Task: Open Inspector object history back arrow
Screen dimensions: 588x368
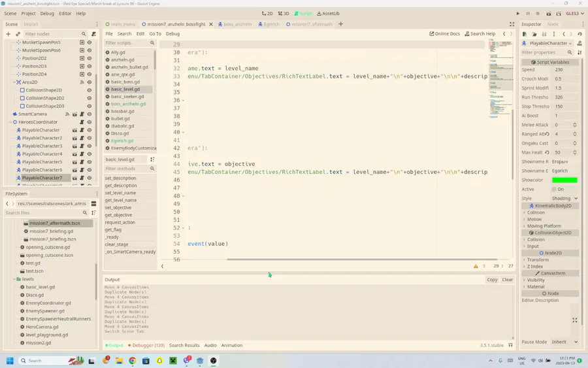Action: (x=564, y=34)
